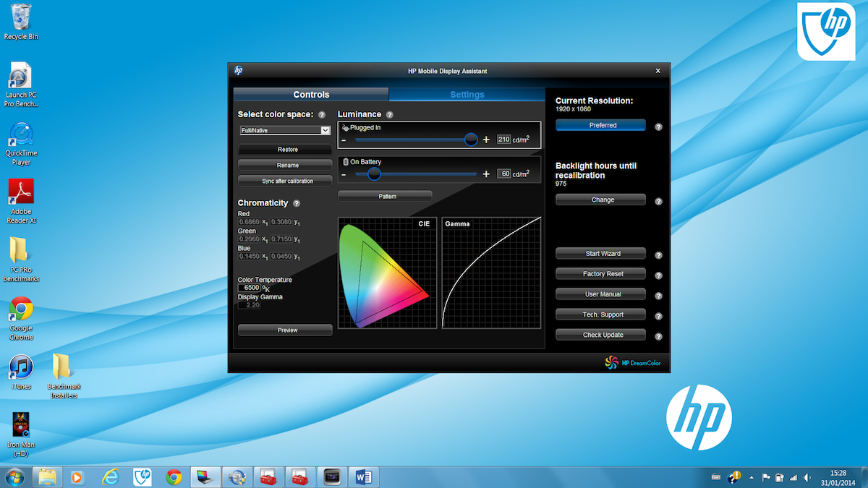This screenshot has height=488, width=868.
Task: Click the Gamma curve chart
Action: point(491,273)
